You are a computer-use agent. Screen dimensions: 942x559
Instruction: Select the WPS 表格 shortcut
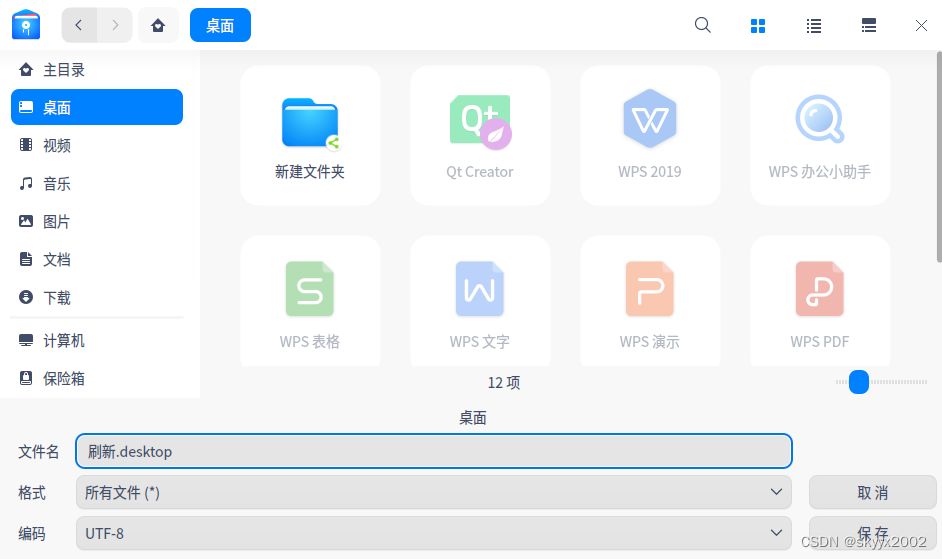pos(310,301)
